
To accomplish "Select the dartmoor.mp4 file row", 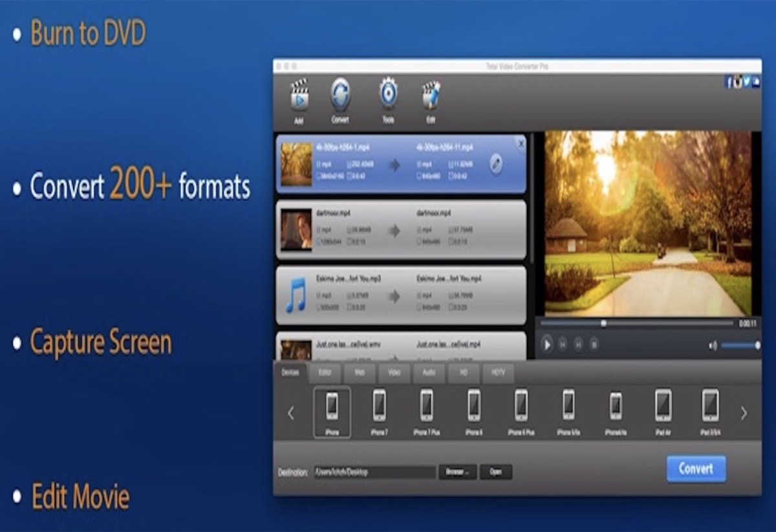I will [401, 229].
